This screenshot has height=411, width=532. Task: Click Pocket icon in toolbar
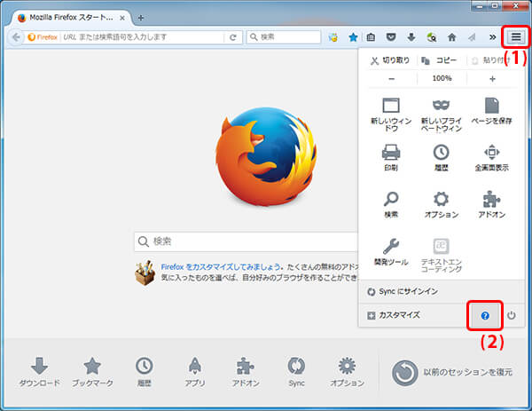(x=391, y=37)
